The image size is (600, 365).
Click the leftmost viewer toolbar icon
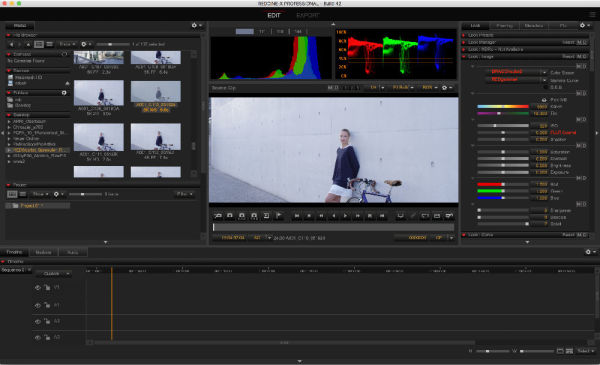click(218, 216)
